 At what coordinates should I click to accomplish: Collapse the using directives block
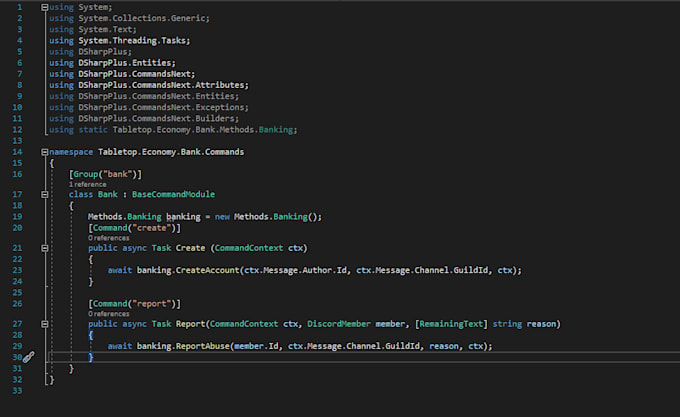click(x=44, y=8)
